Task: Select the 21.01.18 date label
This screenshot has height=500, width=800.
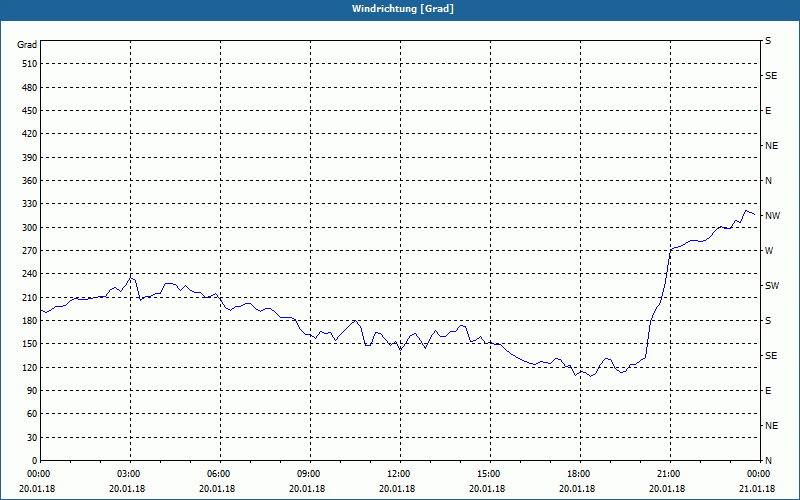Action: point(757,489)
